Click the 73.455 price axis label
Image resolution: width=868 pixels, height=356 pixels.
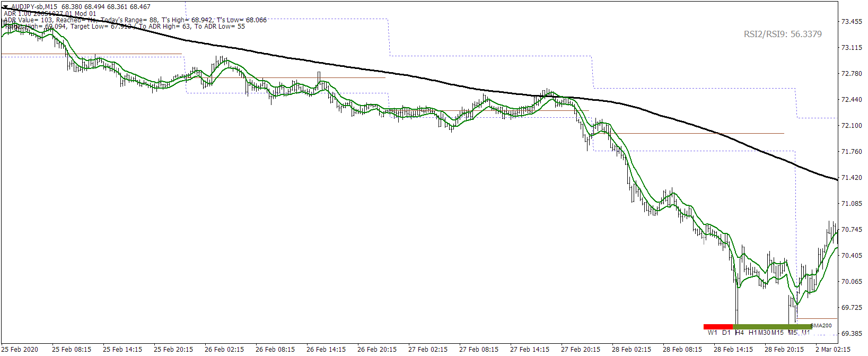point(852,22)
